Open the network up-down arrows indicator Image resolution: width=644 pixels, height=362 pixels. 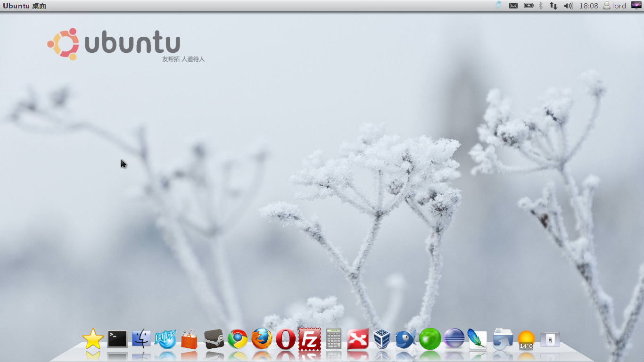[553, 6]
